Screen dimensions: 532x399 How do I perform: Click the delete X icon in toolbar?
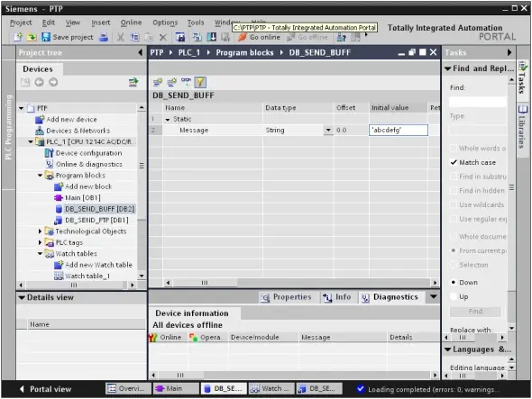tap(163, 37)
